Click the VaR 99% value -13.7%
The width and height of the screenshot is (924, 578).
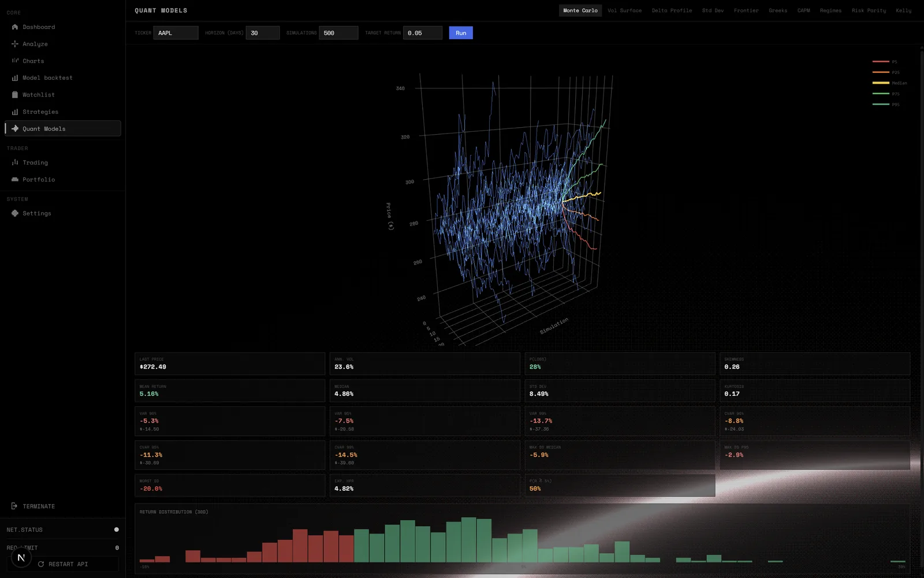point(541,421)
